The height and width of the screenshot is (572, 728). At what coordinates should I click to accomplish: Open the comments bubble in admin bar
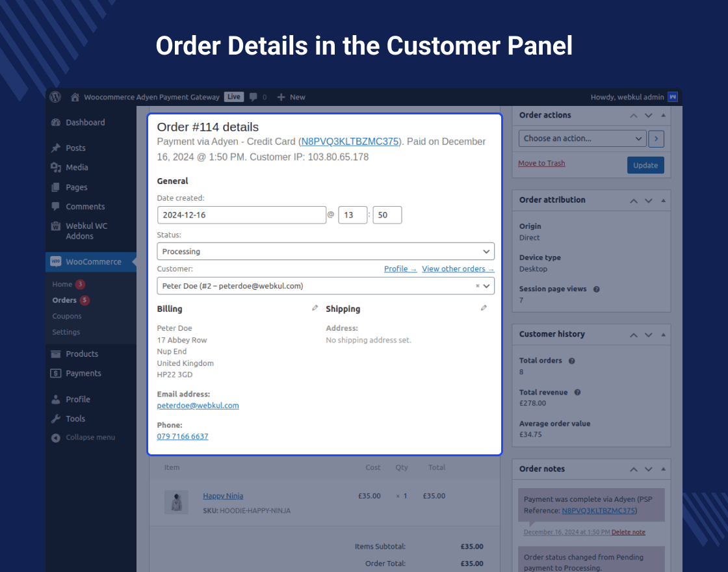[253, 97]
